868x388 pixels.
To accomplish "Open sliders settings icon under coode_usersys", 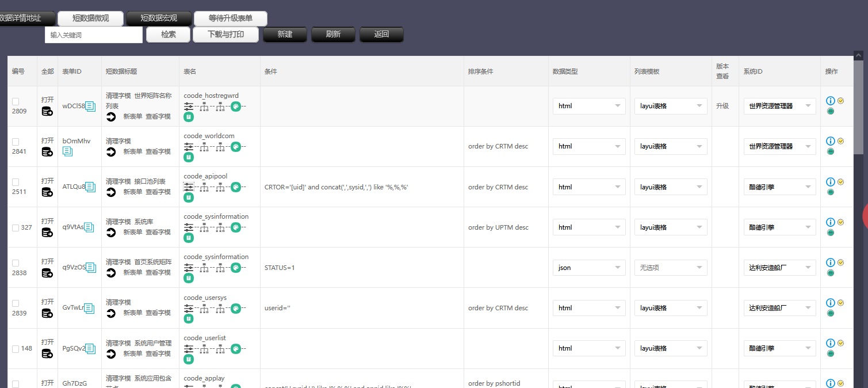I will pos(189,308).
